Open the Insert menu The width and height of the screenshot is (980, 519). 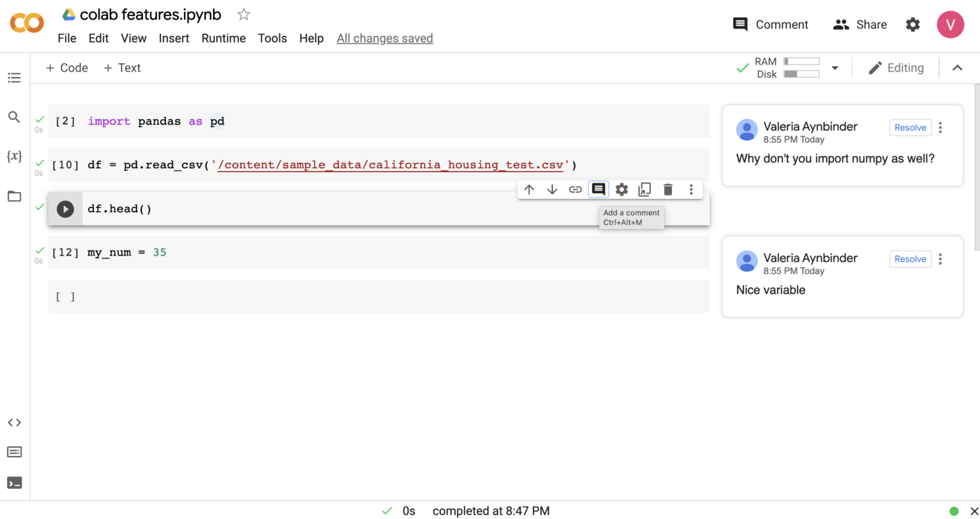[174, 39]
